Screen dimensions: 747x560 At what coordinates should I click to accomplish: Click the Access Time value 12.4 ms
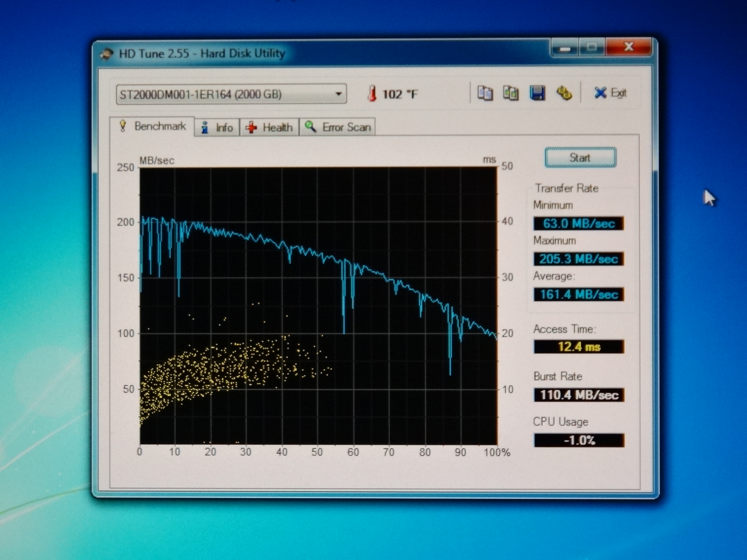(x=579, y=347)
